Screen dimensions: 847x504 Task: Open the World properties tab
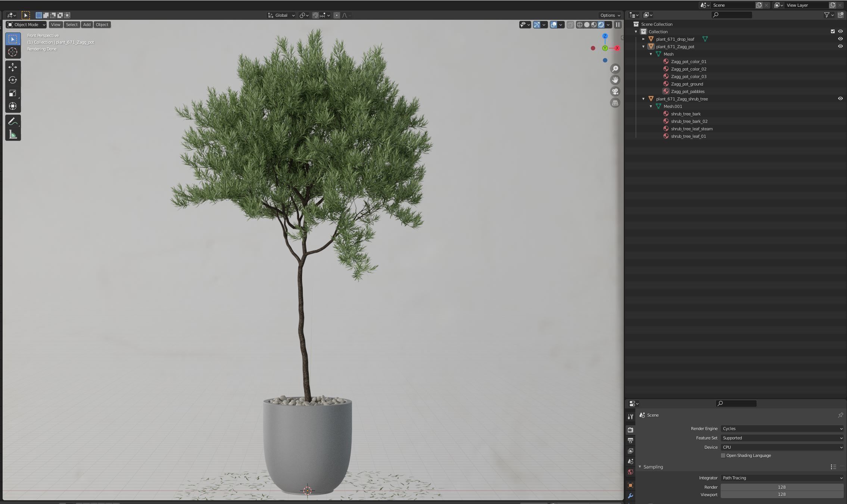(630, 472)
